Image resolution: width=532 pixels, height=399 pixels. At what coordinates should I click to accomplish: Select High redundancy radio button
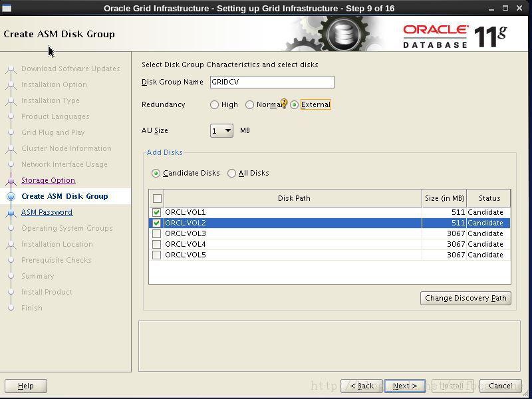tap(214, 105)
